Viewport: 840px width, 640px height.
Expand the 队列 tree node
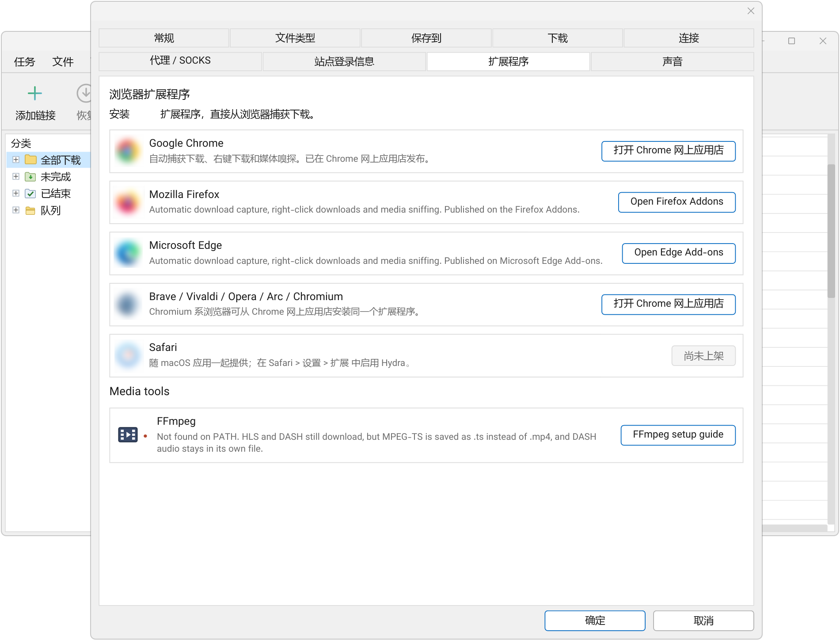click(x=16, y=210)
